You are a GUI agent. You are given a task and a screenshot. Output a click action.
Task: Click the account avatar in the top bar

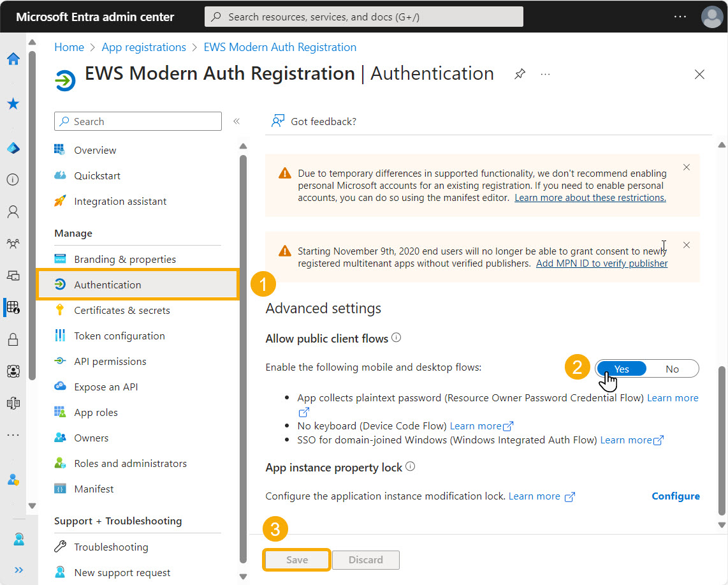tap(711, 17)
